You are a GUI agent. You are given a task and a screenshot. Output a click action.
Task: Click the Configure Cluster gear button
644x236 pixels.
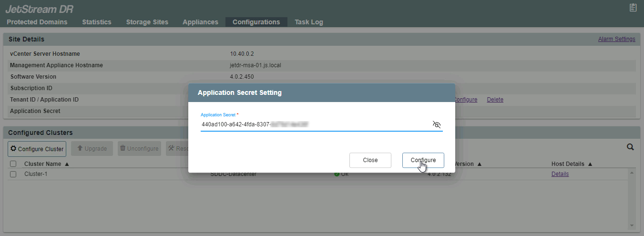pos(37,149)
